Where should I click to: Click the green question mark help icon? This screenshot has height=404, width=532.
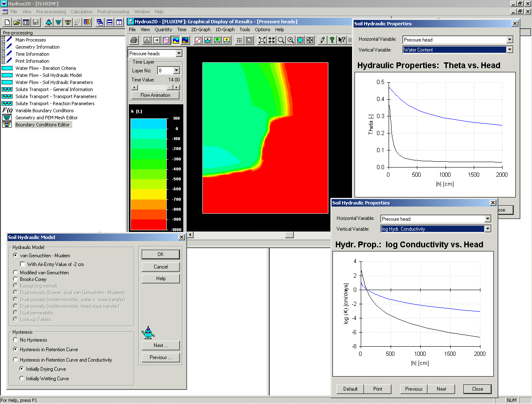coord(332,40)
